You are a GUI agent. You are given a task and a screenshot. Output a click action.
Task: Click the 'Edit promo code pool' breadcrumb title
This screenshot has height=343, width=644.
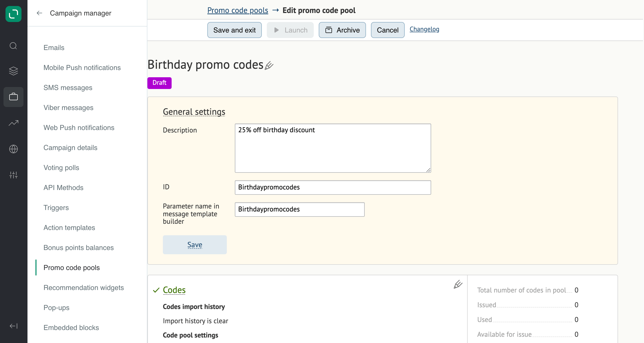tap(319, 10)
